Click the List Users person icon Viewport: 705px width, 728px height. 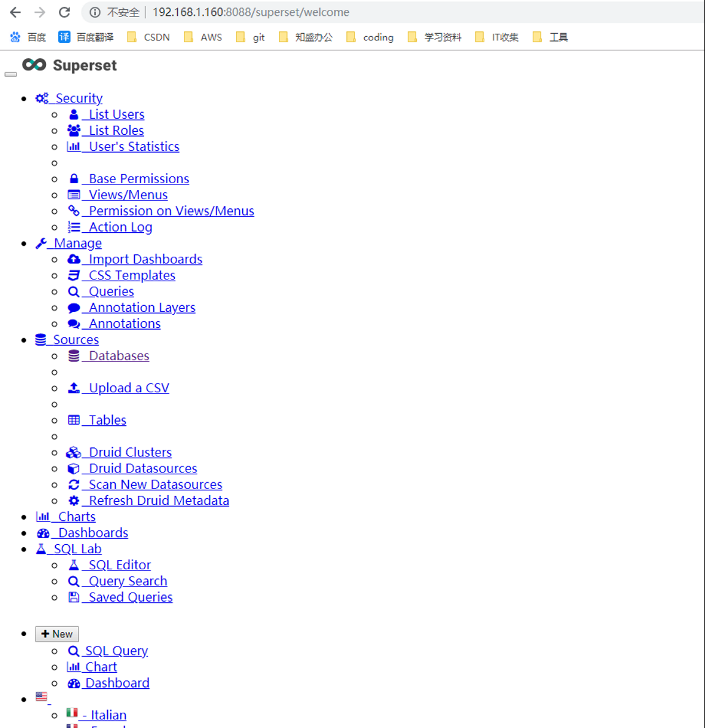click(74, 115)
